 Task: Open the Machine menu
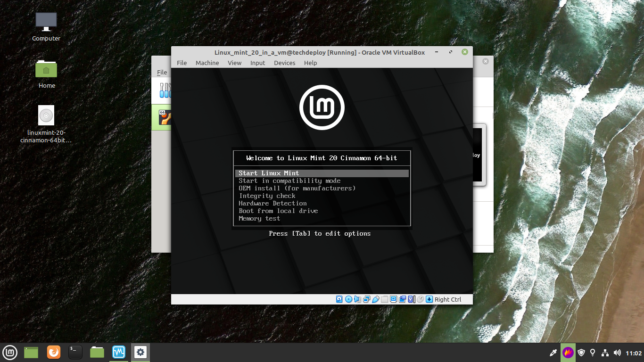(x=207, y=63)
